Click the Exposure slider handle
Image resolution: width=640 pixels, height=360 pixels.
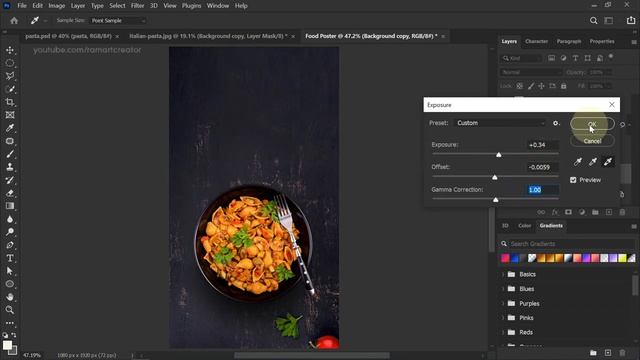tap(498, 155)
